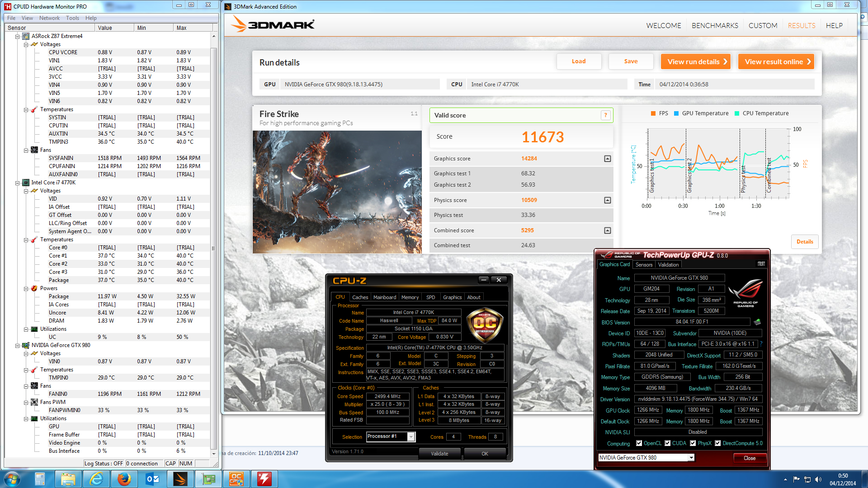Collapse the ASRock Z87 Extreme4 tree node
Image resolution: width=868 pixels, height=488 pixels.
pyautogui.click(x=18, y=36)
